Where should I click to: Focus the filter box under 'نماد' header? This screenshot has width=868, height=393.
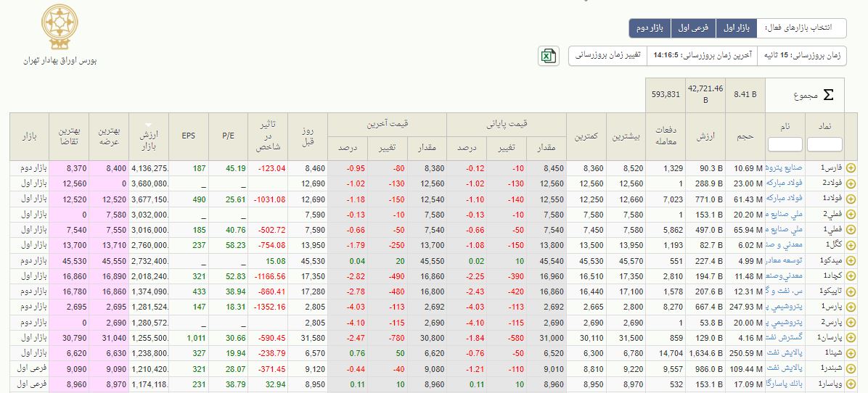824,144
